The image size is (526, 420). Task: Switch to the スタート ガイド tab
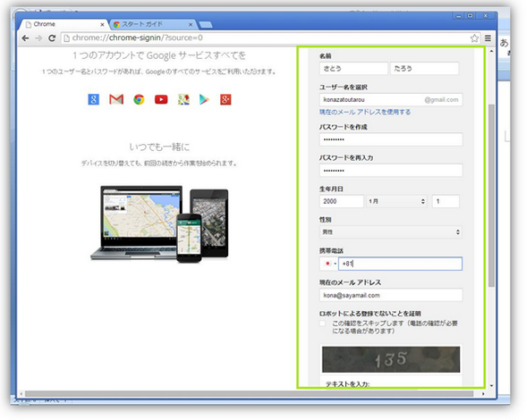[x=153, y=24]
